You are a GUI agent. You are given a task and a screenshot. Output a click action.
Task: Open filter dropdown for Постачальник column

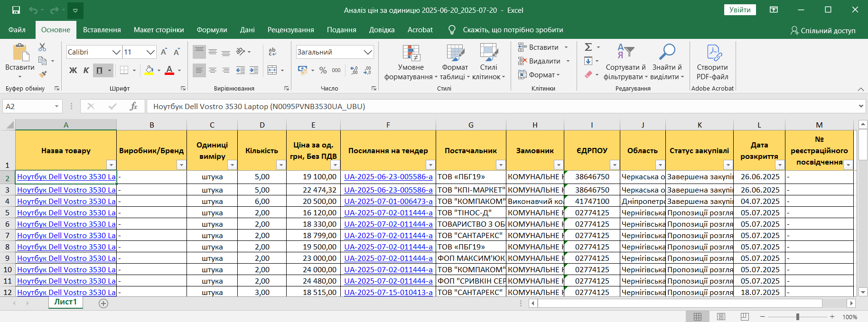[x=500, y=165]
